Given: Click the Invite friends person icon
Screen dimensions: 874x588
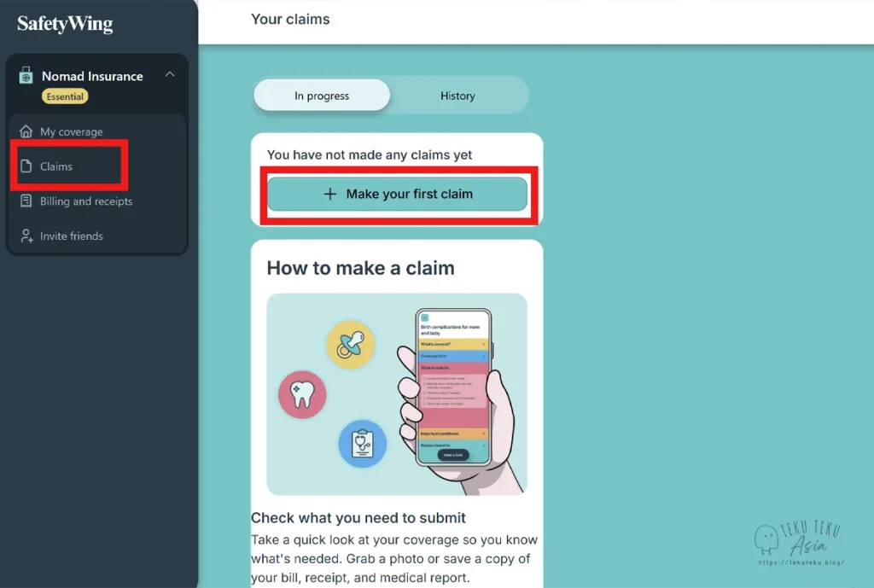Looking at the screenshot, I should (x=26, y=236).
